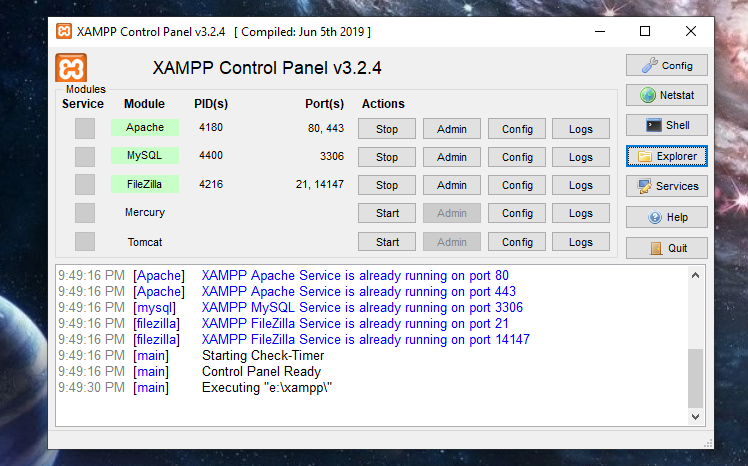
Task: Click FileZilla PID value 4216
Action: 211,184
